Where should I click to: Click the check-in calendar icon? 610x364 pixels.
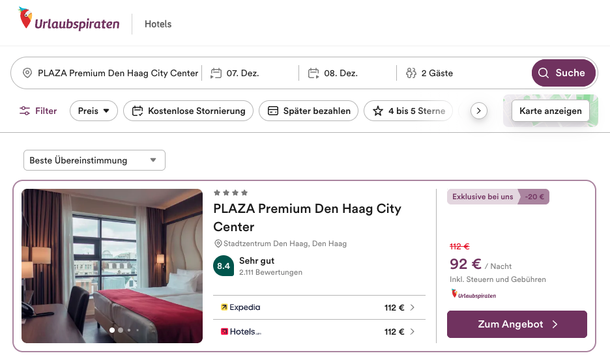pos(216,73)
